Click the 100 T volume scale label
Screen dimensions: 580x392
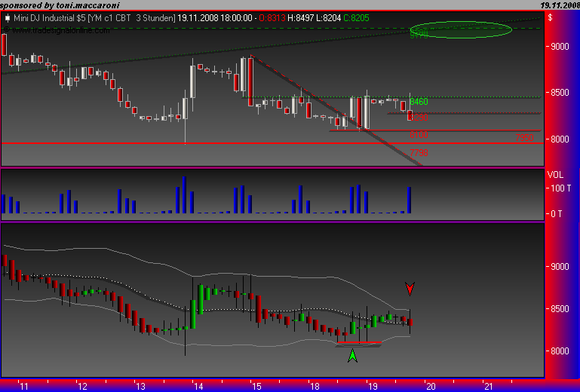560,188
